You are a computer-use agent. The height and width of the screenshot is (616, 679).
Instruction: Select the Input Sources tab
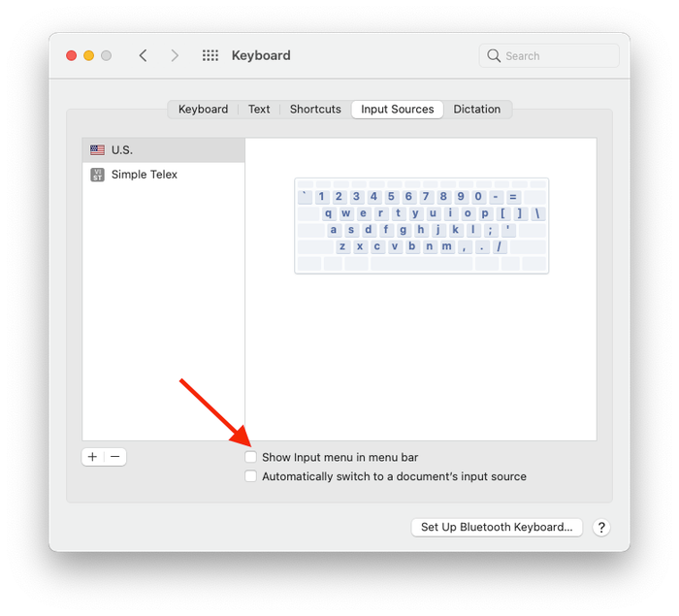[397, 110]
